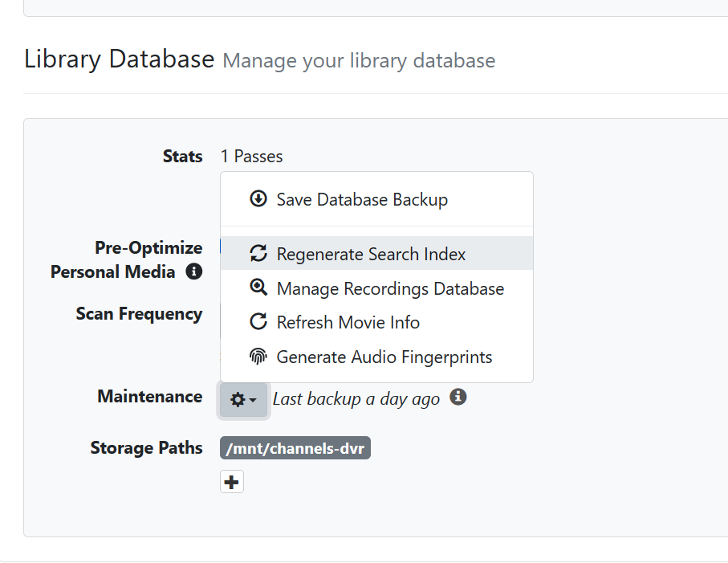Screen dimensions: 728x563
Task: Select Regenerate Search Index menu entry
Action: (371, 254)
